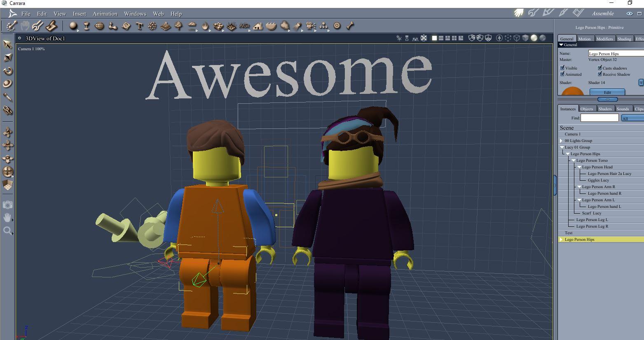Expand the highlighted Lego Person Hips row

pos(561,240)
